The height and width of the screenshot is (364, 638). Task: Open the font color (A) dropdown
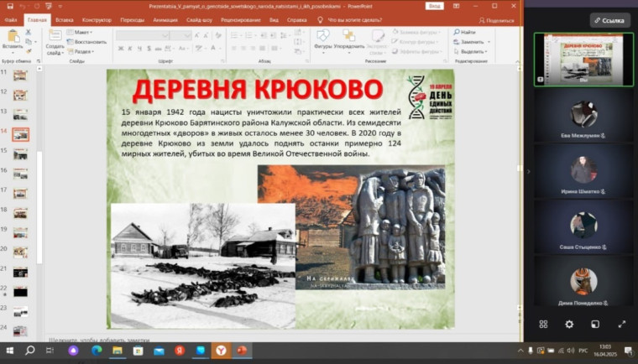(214, 49)
